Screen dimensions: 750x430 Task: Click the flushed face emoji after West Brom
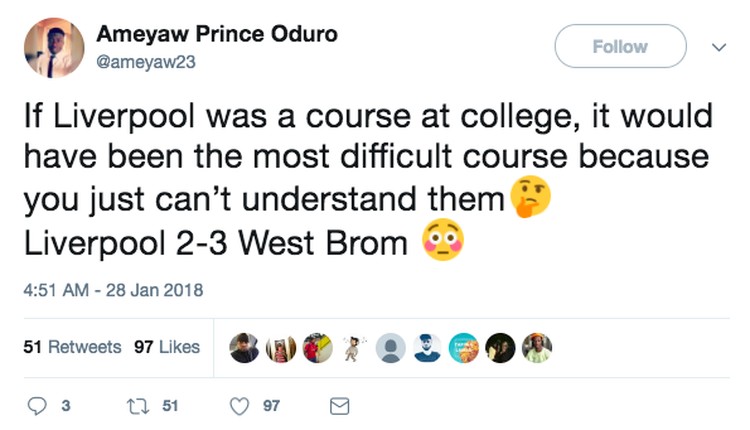pyautogui.click(x=443, y=242)
